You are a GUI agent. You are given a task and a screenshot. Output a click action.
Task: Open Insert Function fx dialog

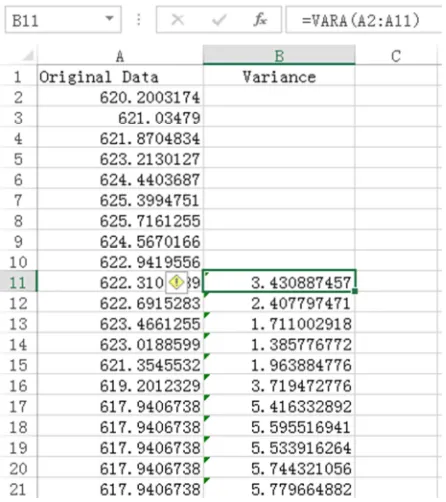[260, 19]
